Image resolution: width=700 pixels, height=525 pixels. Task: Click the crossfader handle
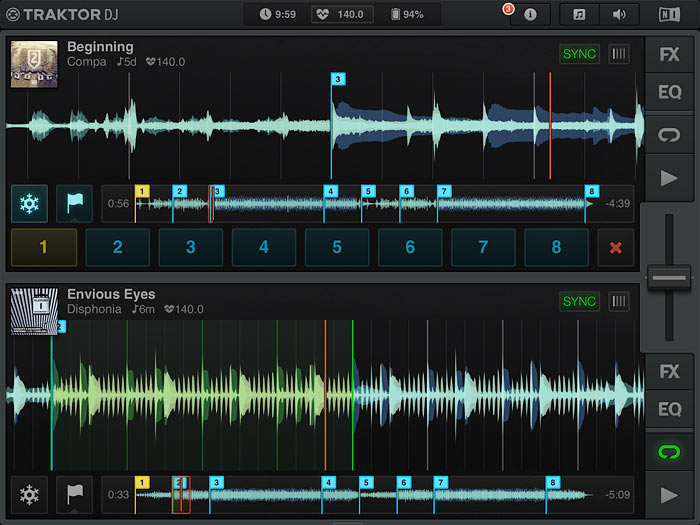[669, 277]
